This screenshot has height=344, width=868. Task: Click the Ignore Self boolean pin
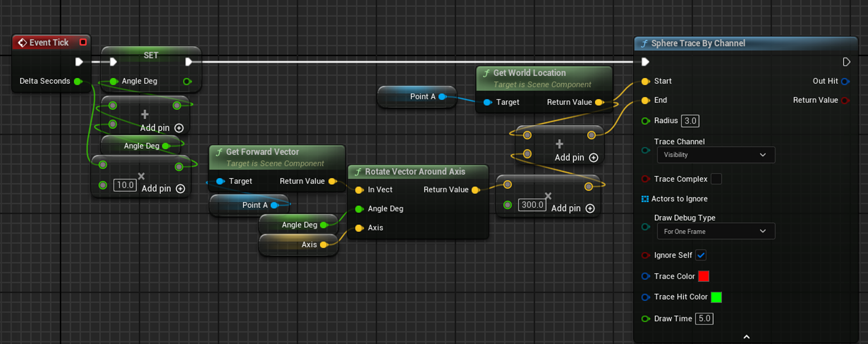click(x=645, y=255)
